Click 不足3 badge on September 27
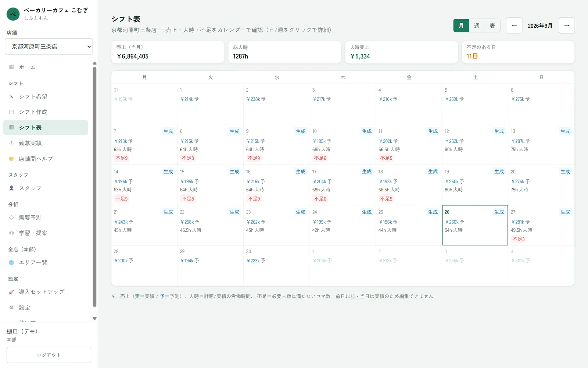 (519, 239)
